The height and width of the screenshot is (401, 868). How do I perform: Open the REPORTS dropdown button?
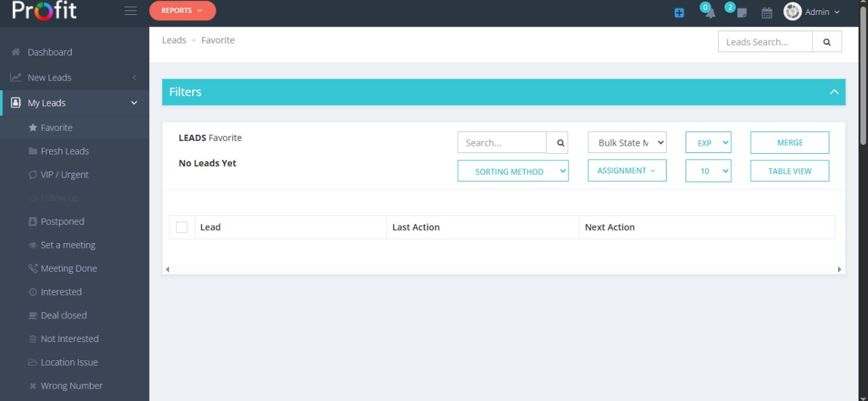(x=182, y=11)
